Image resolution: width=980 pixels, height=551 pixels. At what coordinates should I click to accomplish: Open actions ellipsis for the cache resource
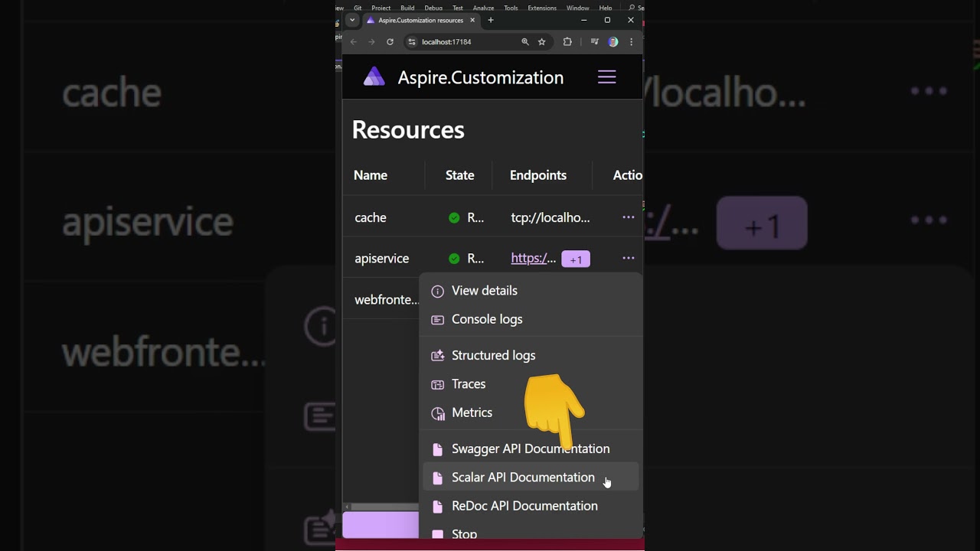[628, 217]
